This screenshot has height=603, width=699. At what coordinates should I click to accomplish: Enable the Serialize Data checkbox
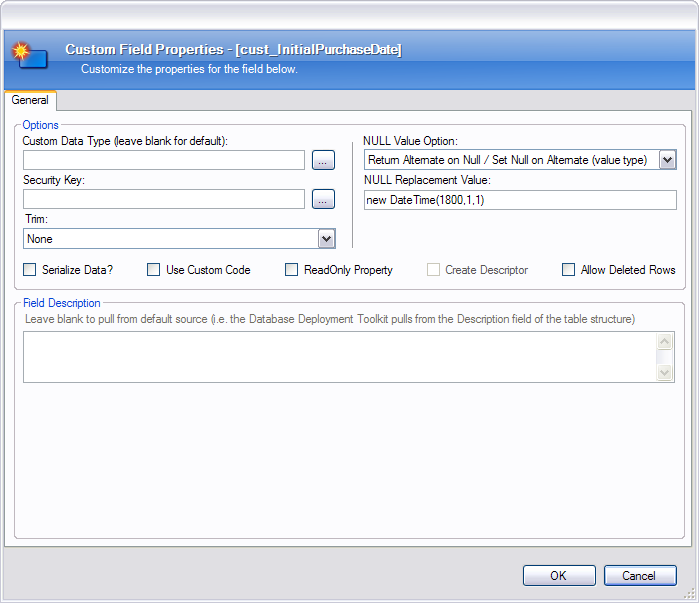coord(30,270)
